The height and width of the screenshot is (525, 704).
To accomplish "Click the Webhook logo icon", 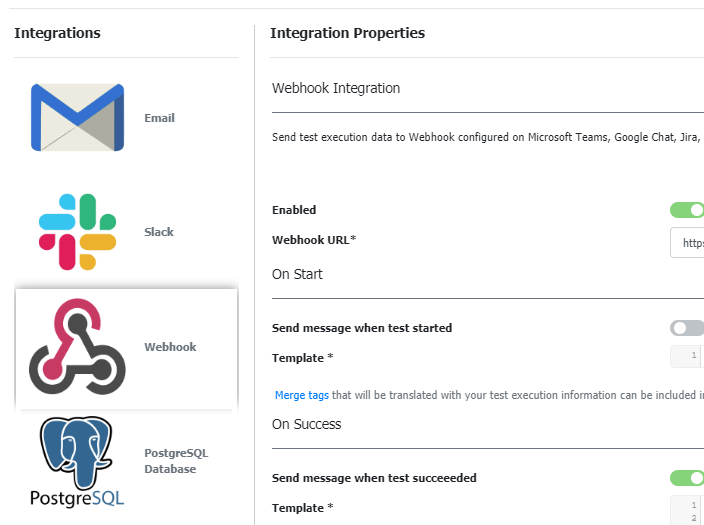I will [x=77, y=347].
